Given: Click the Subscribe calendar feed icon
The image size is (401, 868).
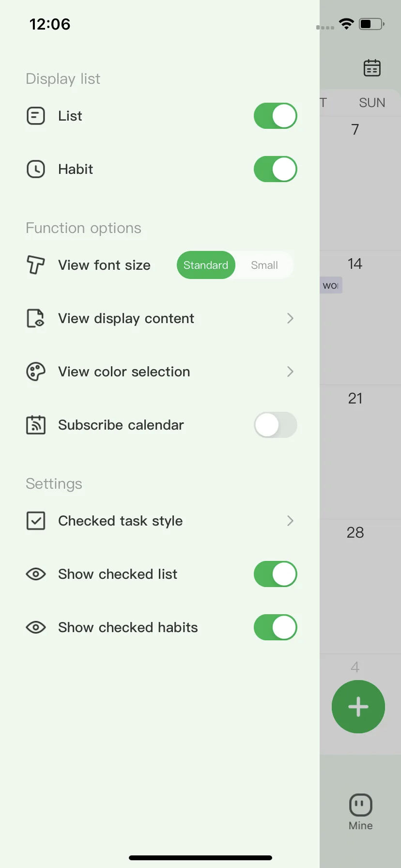Looking at the screenshot, I should (x=36, y=425).
